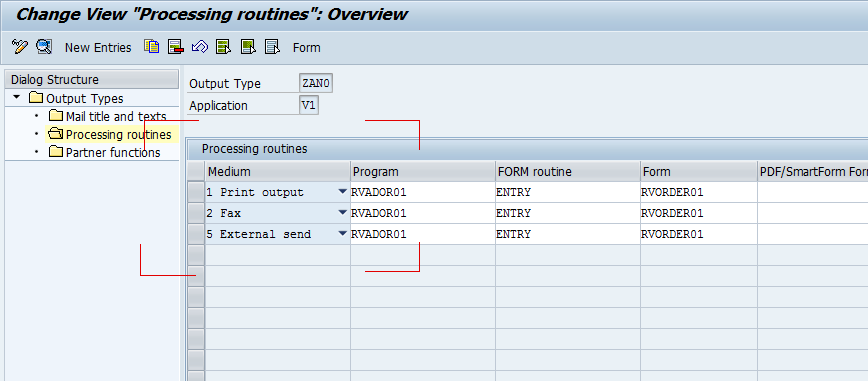Open the Output Types folder
Image resolution: width=868 pixels, height=381 pixels.
click(x=76, y=99)
